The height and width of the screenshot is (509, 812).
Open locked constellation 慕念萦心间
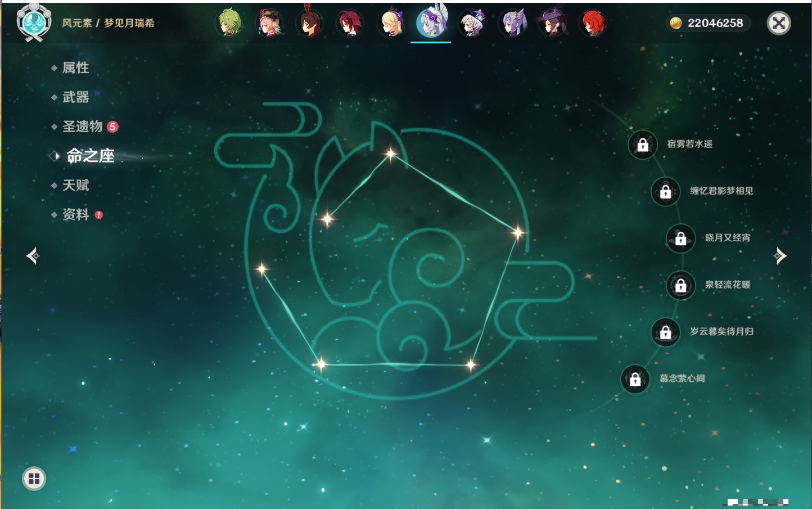coord(635,379)
